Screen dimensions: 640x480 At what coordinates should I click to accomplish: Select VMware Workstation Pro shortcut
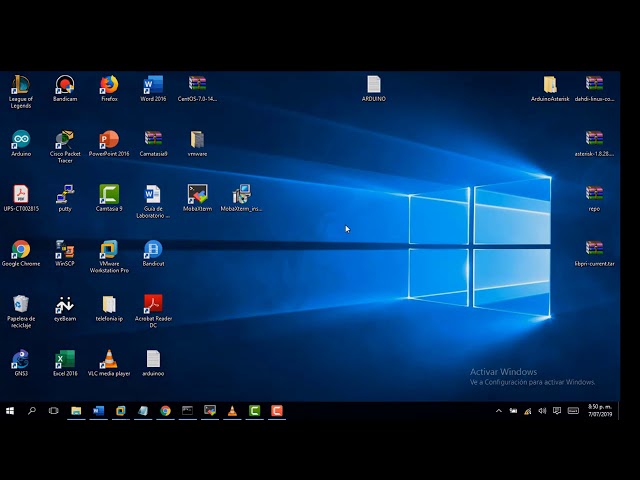[109, 256]
